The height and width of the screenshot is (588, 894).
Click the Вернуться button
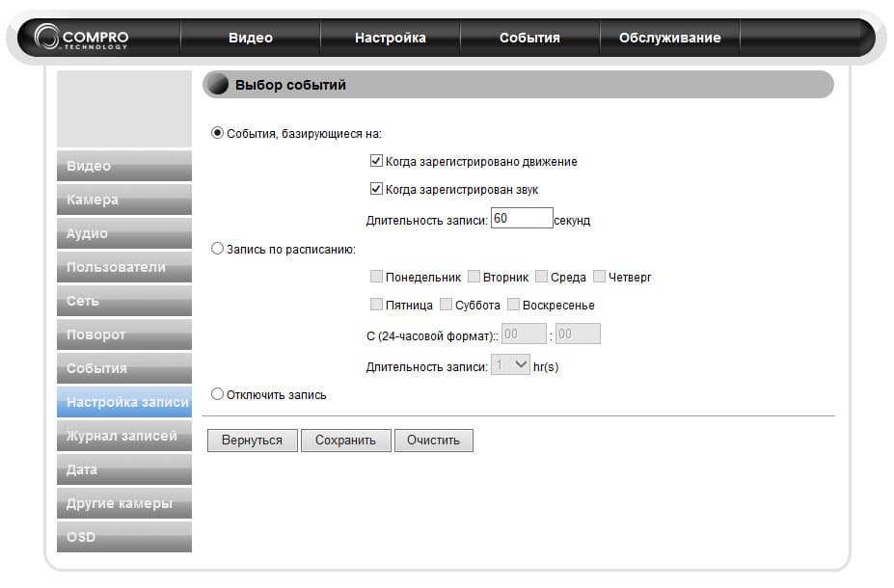coord(252,441)
